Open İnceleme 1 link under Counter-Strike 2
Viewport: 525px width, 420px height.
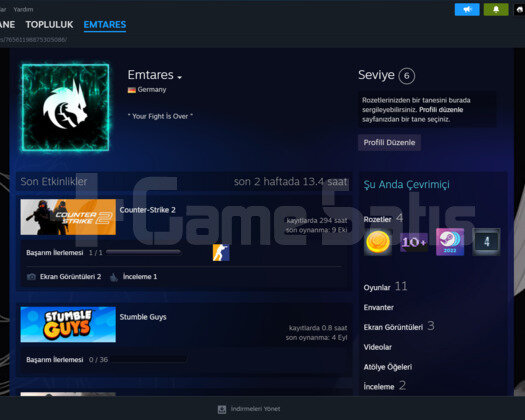tap(140, 277)
